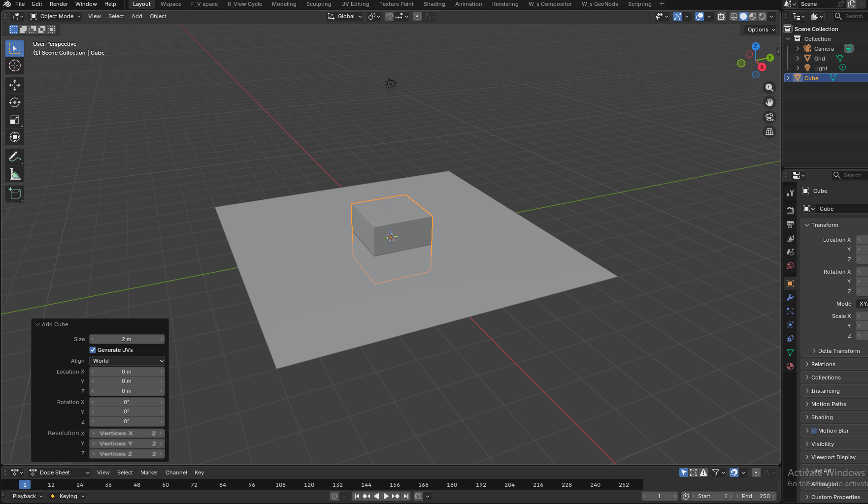Switch to wireframe viewport shading
Screen dimensions: 868x504
(734, 16)
